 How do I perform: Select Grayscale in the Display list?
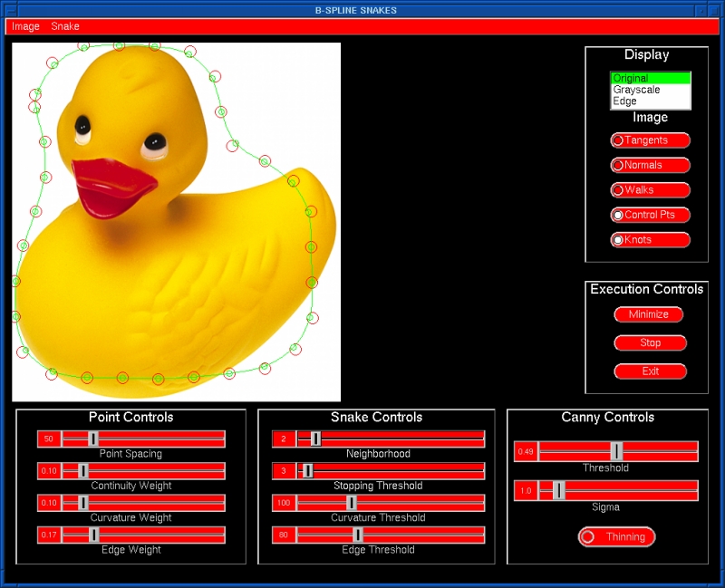click(651, 90)
